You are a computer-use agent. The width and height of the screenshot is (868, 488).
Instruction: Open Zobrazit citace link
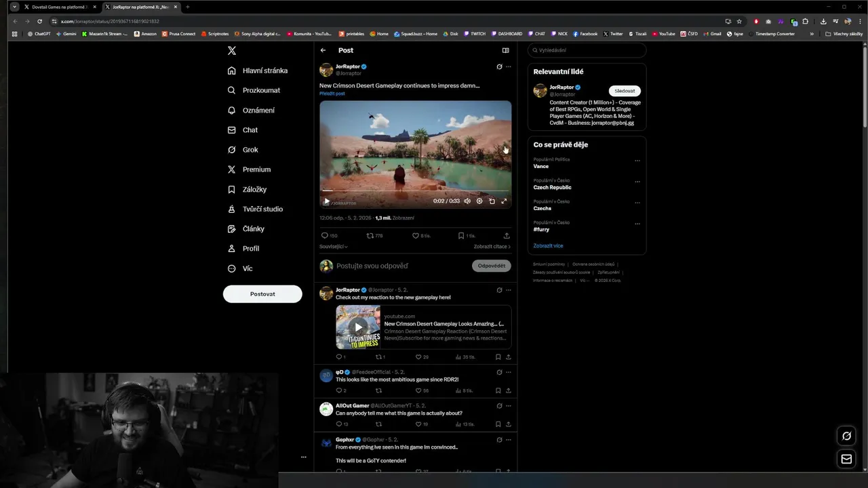coord(492,247)
